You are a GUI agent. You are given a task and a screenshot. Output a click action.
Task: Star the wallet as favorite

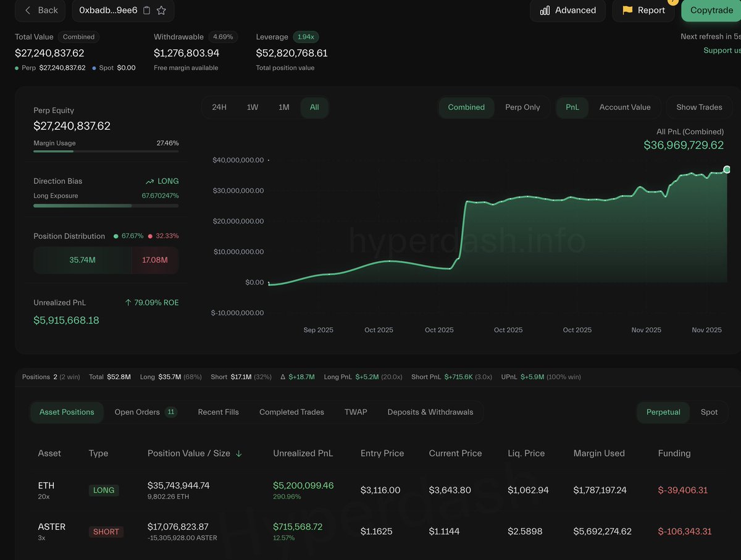pyautogui.click(x=161, y=10)
